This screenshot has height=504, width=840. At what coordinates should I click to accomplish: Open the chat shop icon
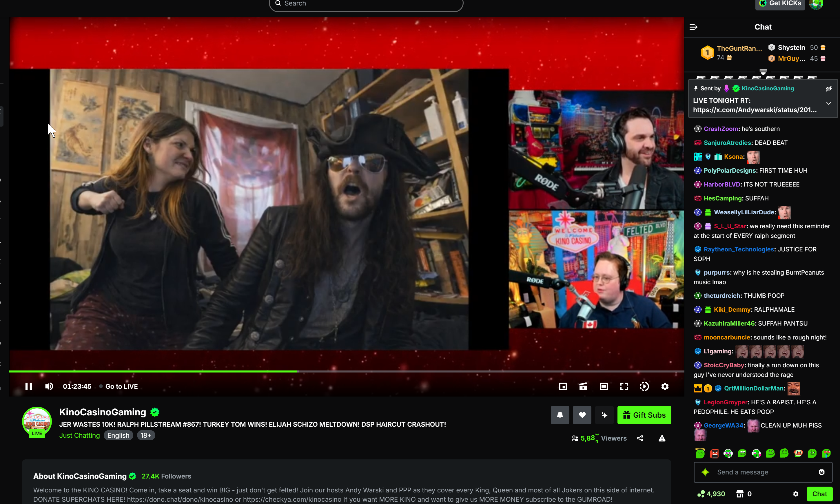tap(739, 494)
